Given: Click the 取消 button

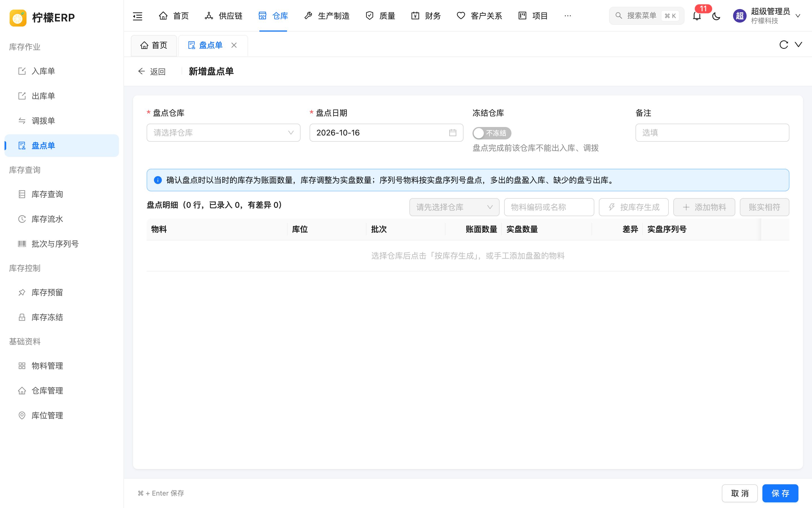Looking at the screenshot, I should coord(740,493).
